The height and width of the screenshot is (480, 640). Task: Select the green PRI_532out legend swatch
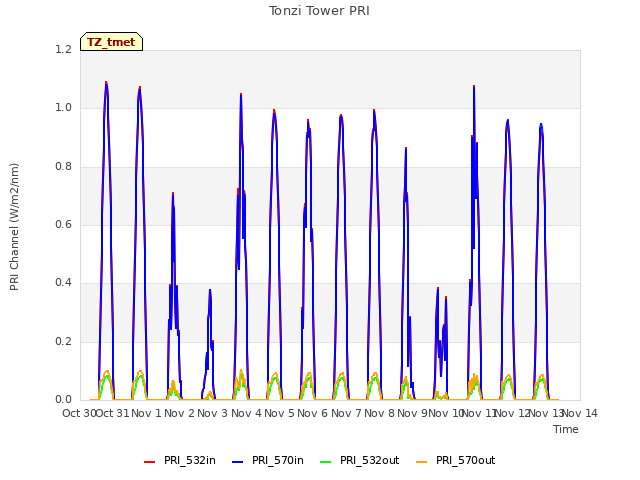click(x=326, y=462)
